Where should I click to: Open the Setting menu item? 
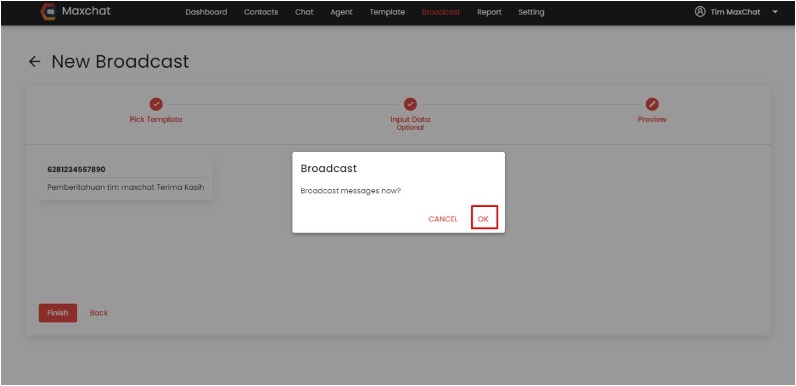(531, 12)
